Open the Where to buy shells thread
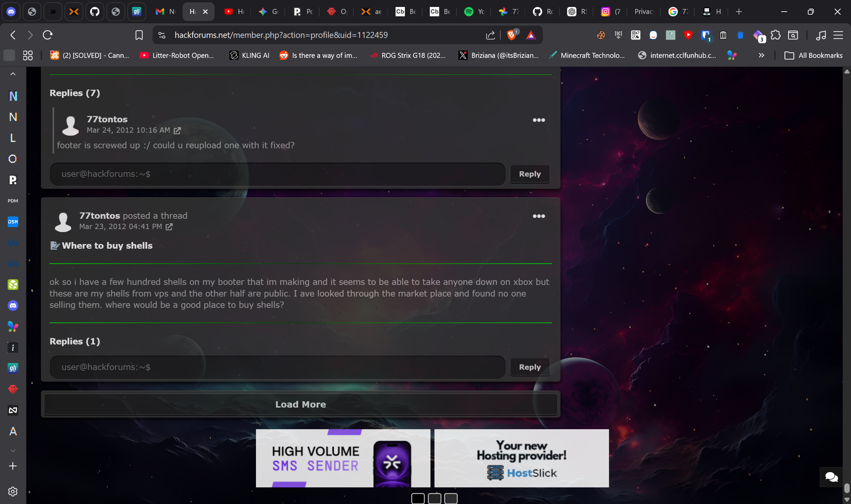 click(x=107, y=245)
